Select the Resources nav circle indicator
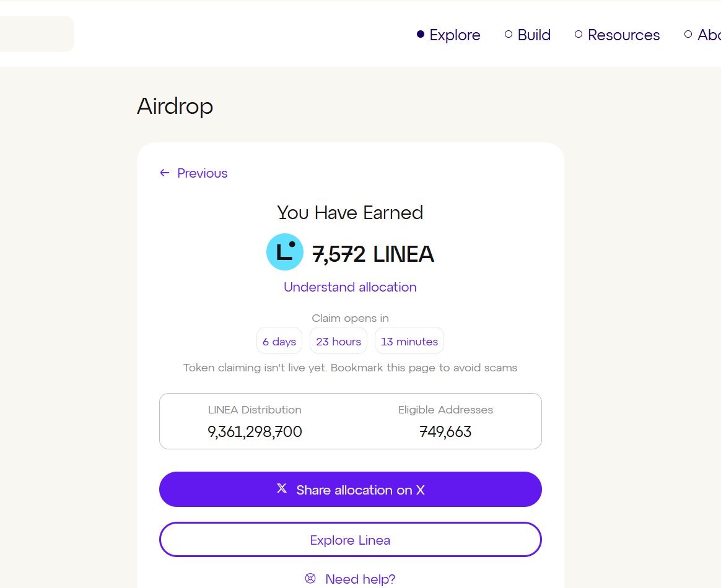This screenshot has height=588, width=721. click(x=579, y=34)
